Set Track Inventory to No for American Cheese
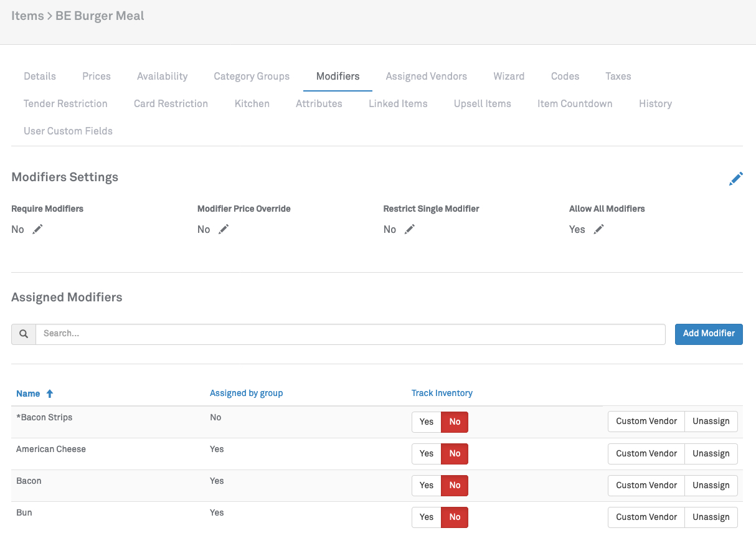Screen dimensions: 756x533 click(455, 453)
